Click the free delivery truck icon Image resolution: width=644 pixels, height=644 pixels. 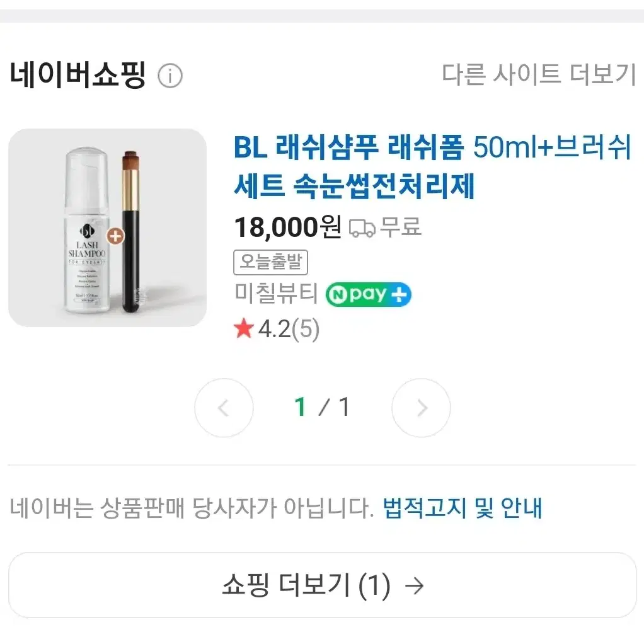click(362, 227)
